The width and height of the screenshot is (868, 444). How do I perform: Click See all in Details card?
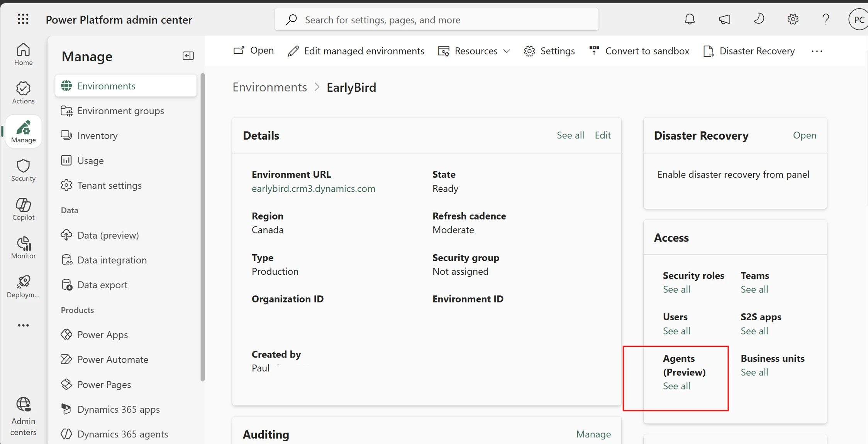point(570,135)
